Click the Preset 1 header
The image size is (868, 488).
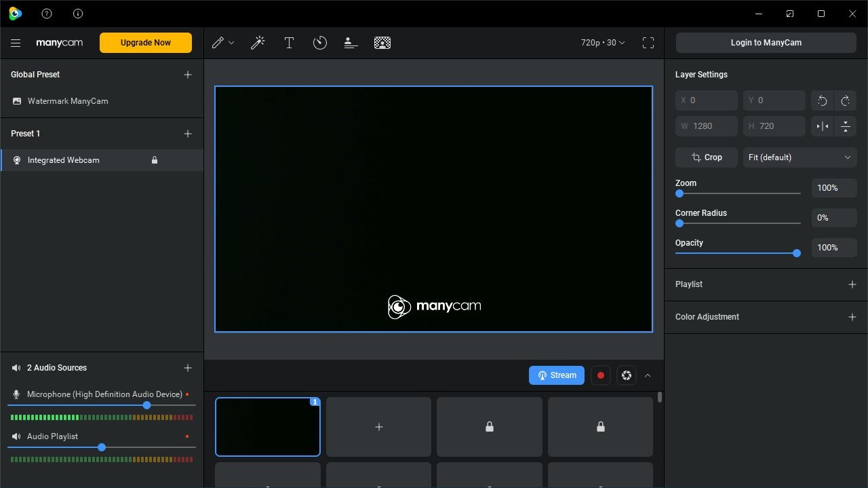coord(25,134)
